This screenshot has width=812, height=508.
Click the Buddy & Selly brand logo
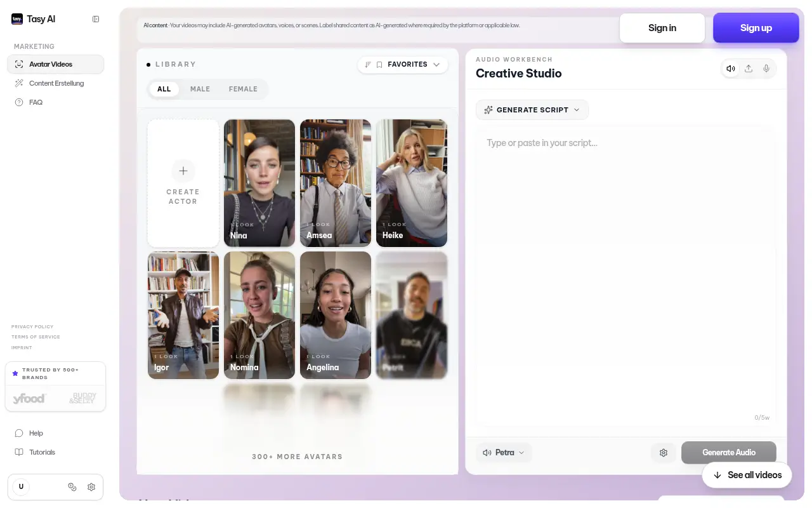pyautogui.click(x=82, y=399)
